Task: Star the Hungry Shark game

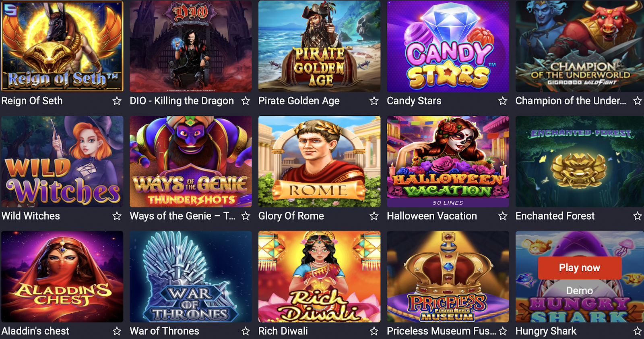Action: (637, 331)
